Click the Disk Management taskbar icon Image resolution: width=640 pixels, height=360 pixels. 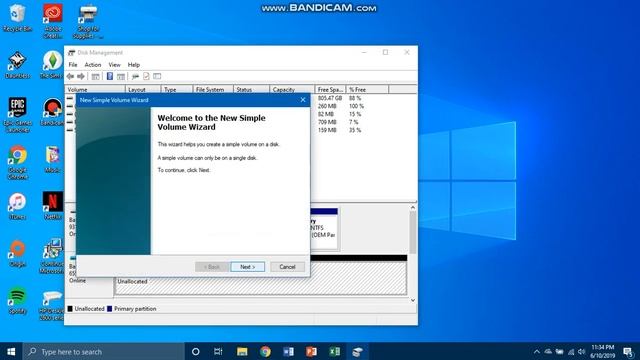pos(358,351)
